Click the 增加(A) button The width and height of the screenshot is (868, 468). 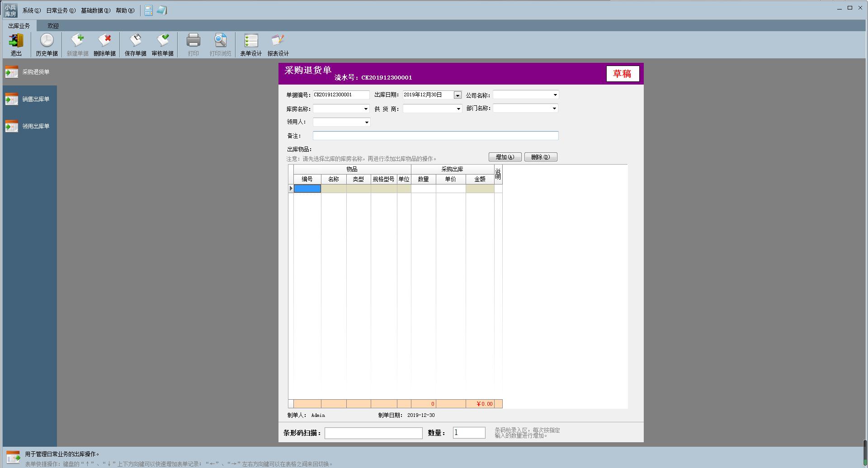coord(505,157)
